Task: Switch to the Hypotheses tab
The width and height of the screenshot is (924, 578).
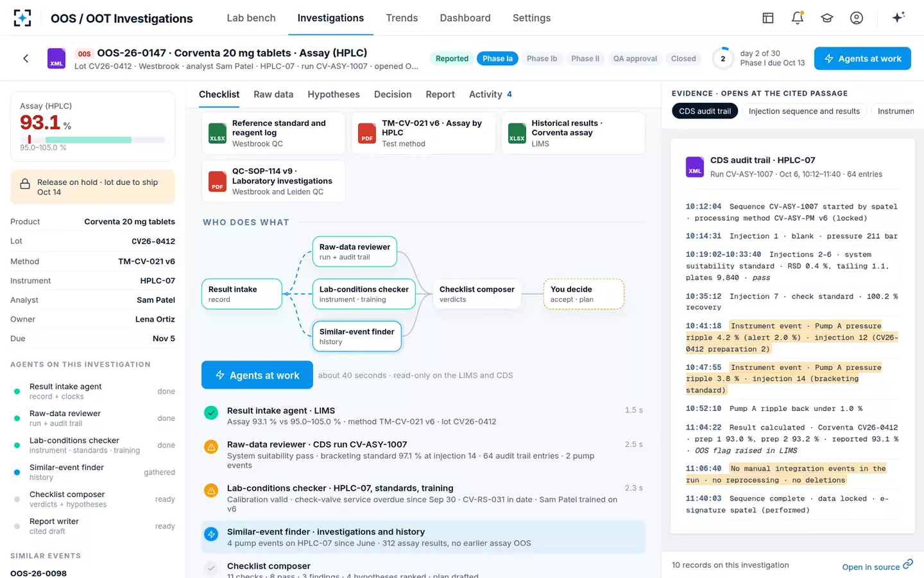Action: (x=334, y=94)
